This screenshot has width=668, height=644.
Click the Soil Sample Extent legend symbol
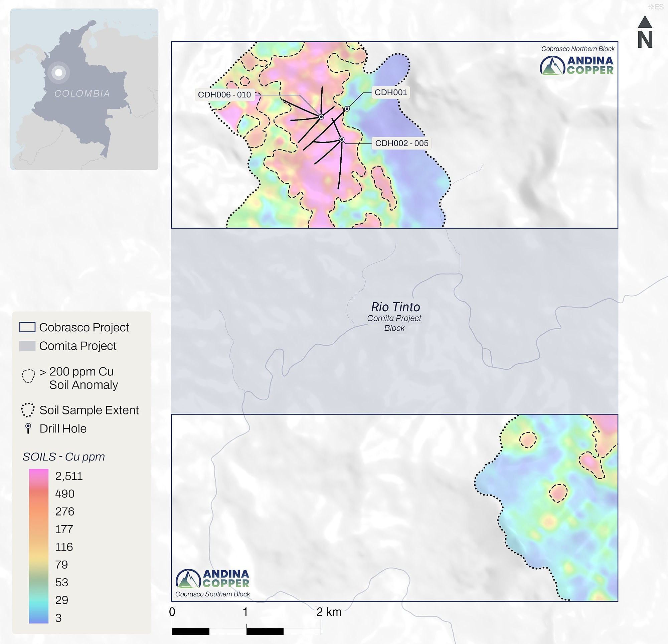click(x=28, y=410)
